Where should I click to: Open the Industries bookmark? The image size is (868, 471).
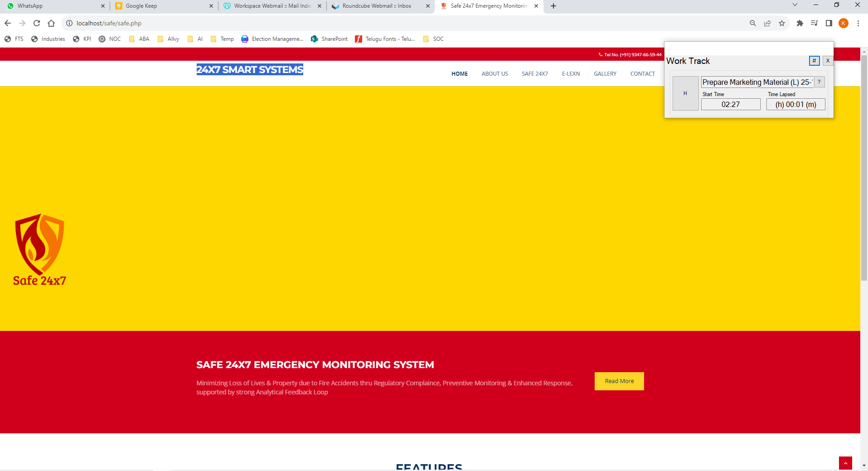click(x=48, y=39)
